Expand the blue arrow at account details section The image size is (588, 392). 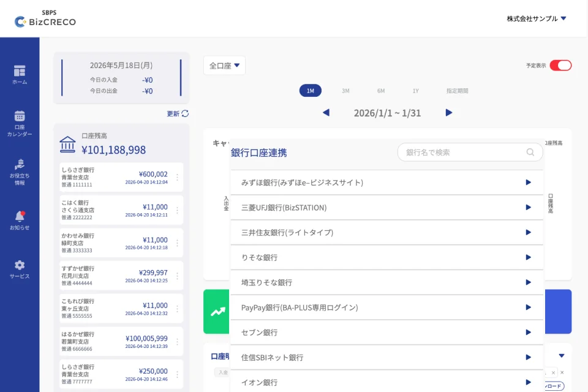tap(562, 356)
